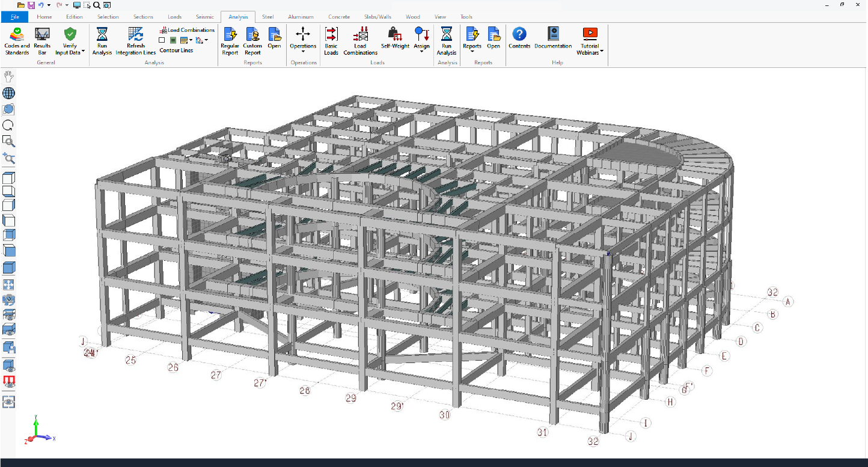Viewport: 868px width, 467px height.
Task: Open the contour fill color picker dropdown
Action: coord(206,40)
